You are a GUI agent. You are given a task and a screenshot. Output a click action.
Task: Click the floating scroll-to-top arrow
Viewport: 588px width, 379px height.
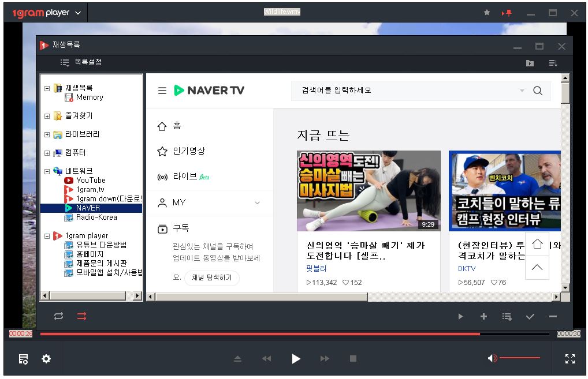tap(537, 268)
